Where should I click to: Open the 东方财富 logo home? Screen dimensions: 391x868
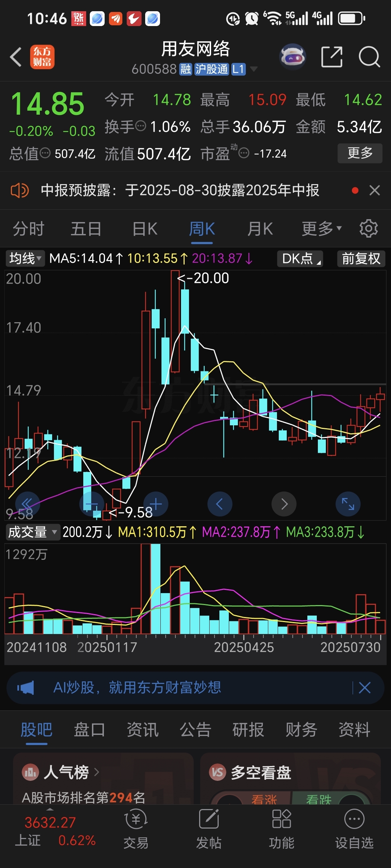[42, 57]
